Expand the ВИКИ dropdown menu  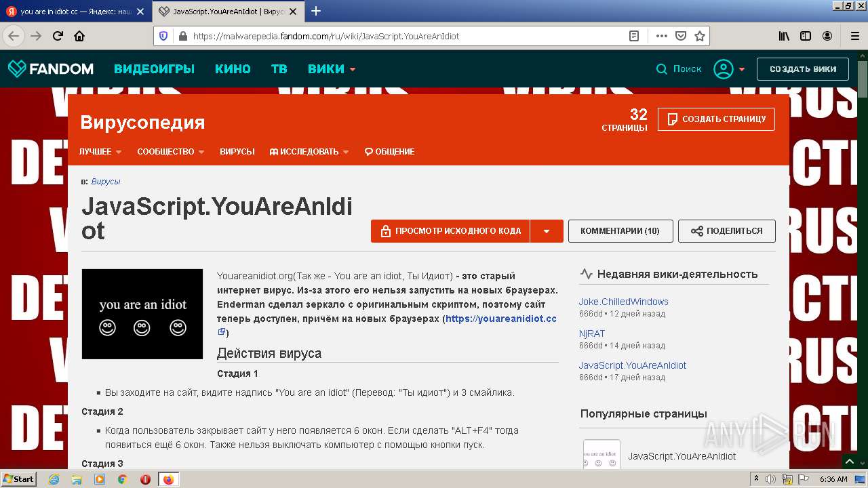click(x=332, y=68)
